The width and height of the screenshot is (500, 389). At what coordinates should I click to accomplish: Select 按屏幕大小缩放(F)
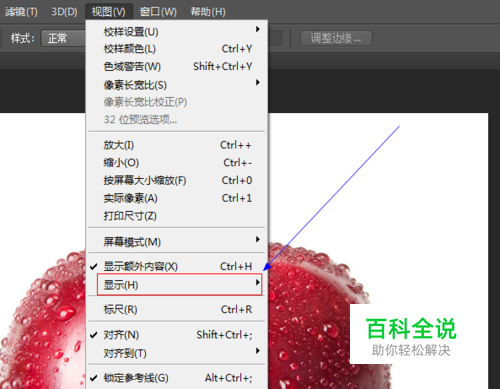coord(177,180)
